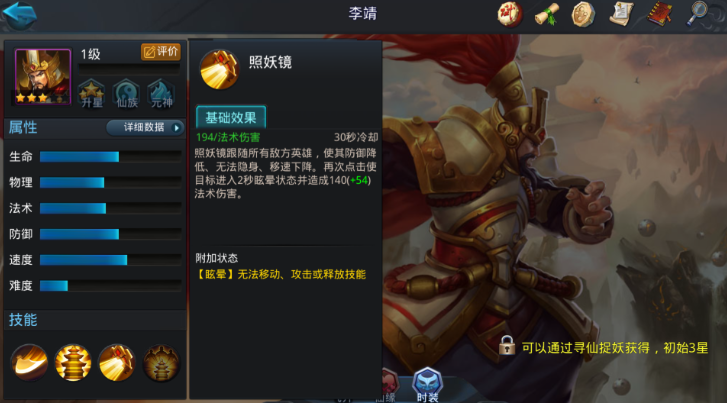Image resolution: width=727 pixels, height=403 pixels.
Task: Expand 详细数据 detailed stats
Action: (x=145, y=128)
